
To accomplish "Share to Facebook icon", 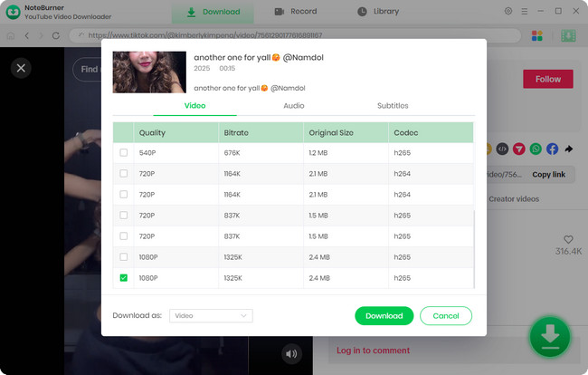I will [552, 149].
